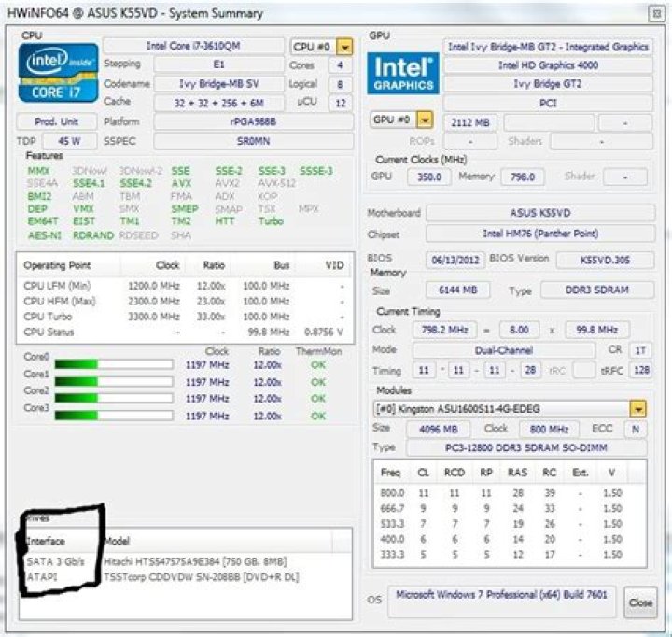Click the SSE4.2 feature label
The image size is (672, 637).
136,184
